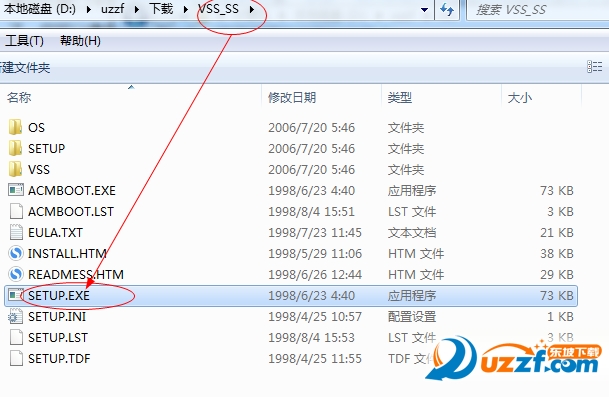
Task: Click the SETUP.EXE application icon
Action: [16, 295]
